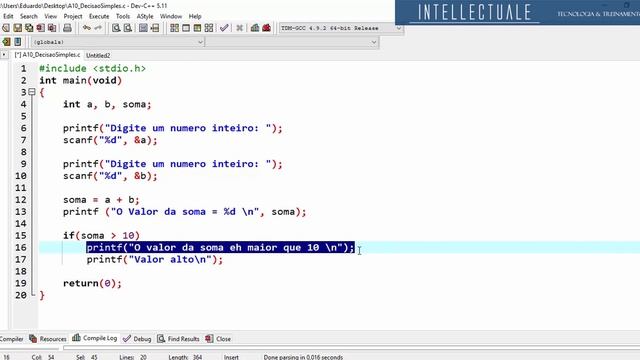Click the tab scroll arrow beside file tabs
The width and height of the screenshot is (640, 360).
pyautogui.click(x=4, y=54)
